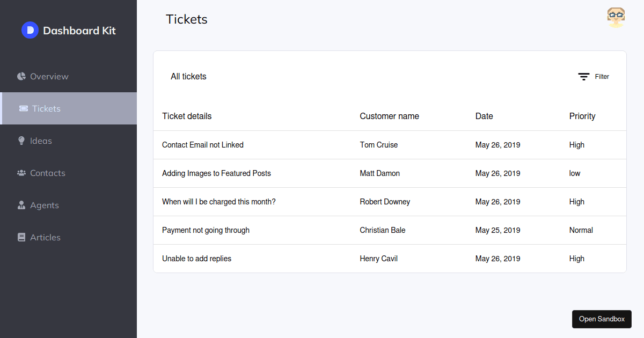Click the Ideas lightbulb icon
Image resolution: width=644 pixels, height=338 pixels.
21,141
